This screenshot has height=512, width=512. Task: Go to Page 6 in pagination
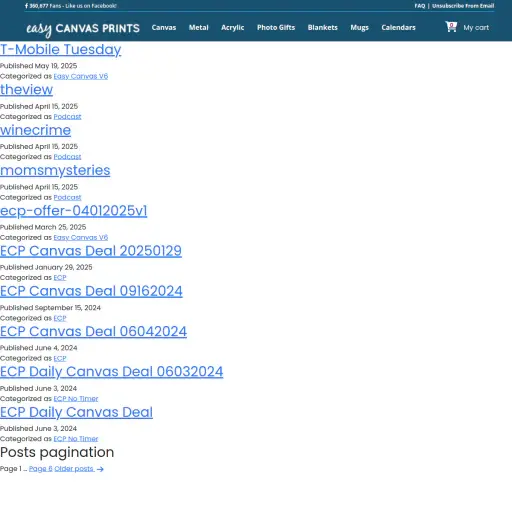click(41, 469)
